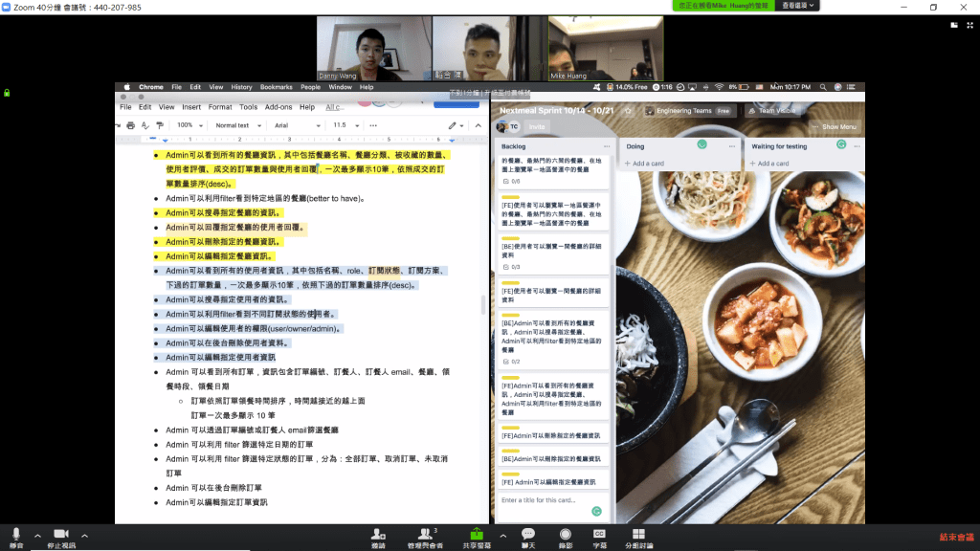Open the Format menu in Google Docs
This screenshot has height=551, width=980.
(220, 107)
